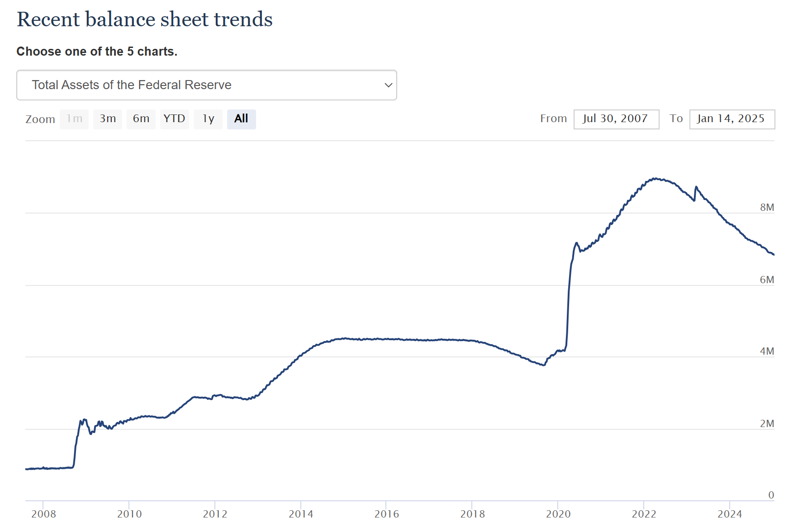Select the 1y zoom range

click(208, 119)
